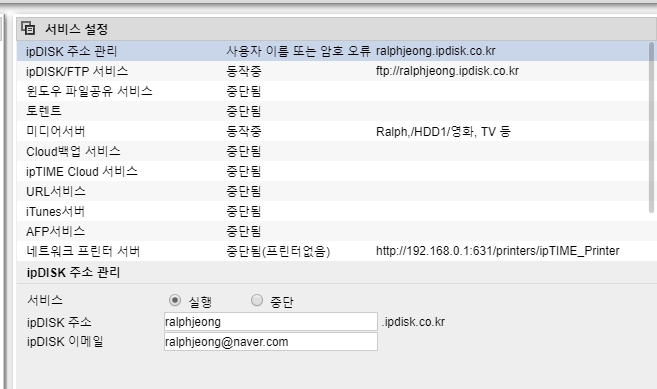The height and width of the screenshot is (389, 657).
Task: Select the 중단 radio button
Action: pyautogui.click(x=256, y=300)
